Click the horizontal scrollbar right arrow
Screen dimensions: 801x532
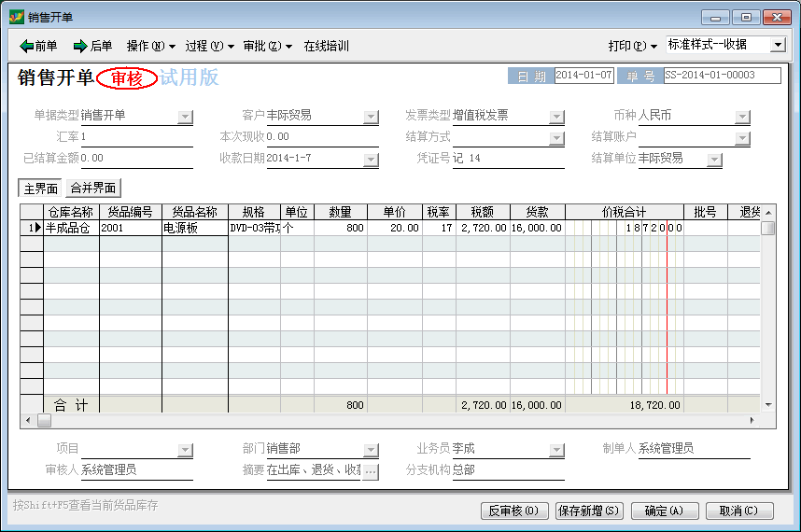(752, 421)
